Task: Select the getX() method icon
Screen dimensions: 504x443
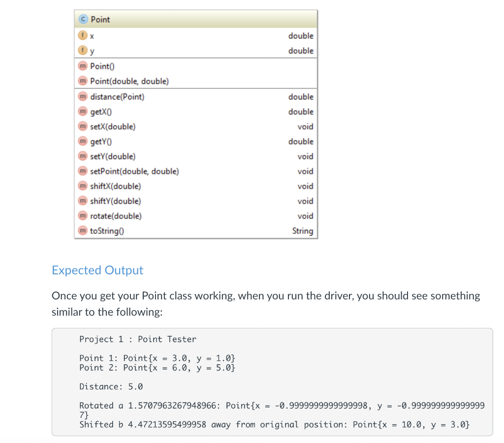Action: (83, 112)
